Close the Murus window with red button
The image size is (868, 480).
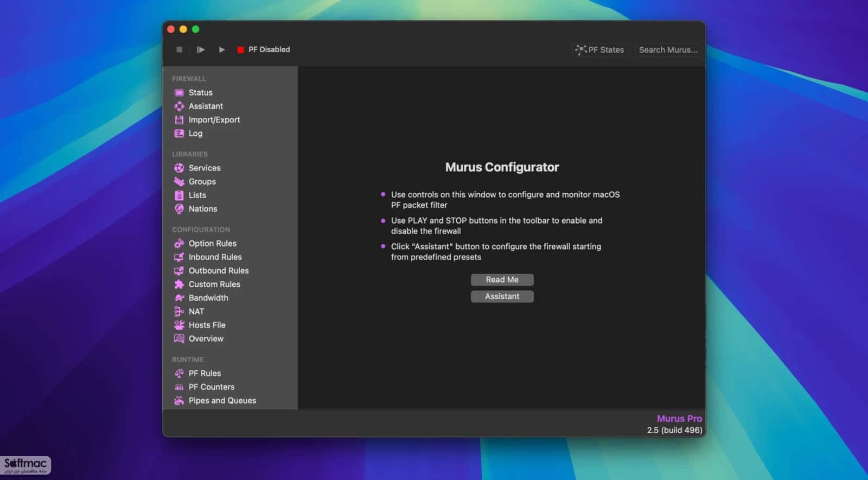click(x=171, y=29)
